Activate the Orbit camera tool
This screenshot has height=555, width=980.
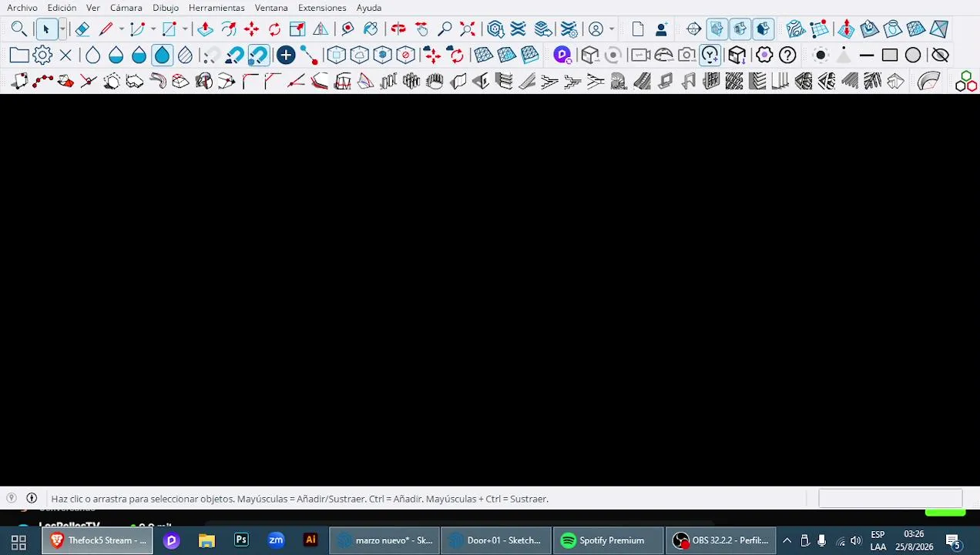tap(398, 29)
